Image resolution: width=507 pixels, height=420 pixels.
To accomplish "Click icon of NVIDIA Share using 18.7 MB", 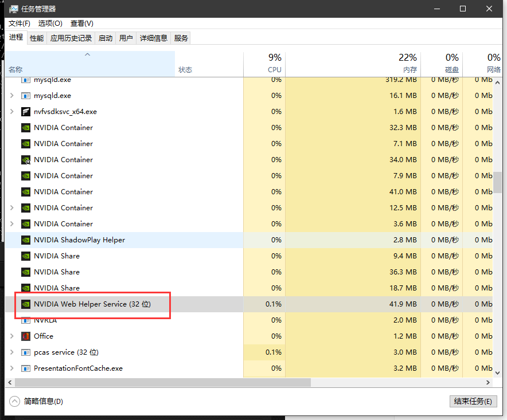I will (26, 288).
